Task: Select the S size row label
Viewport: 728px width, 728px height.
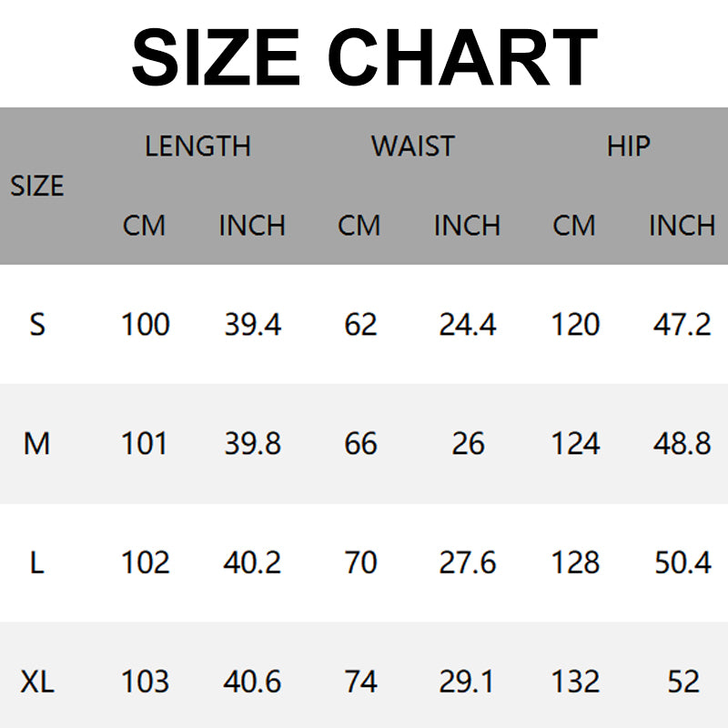Action: tap(37, 324)
